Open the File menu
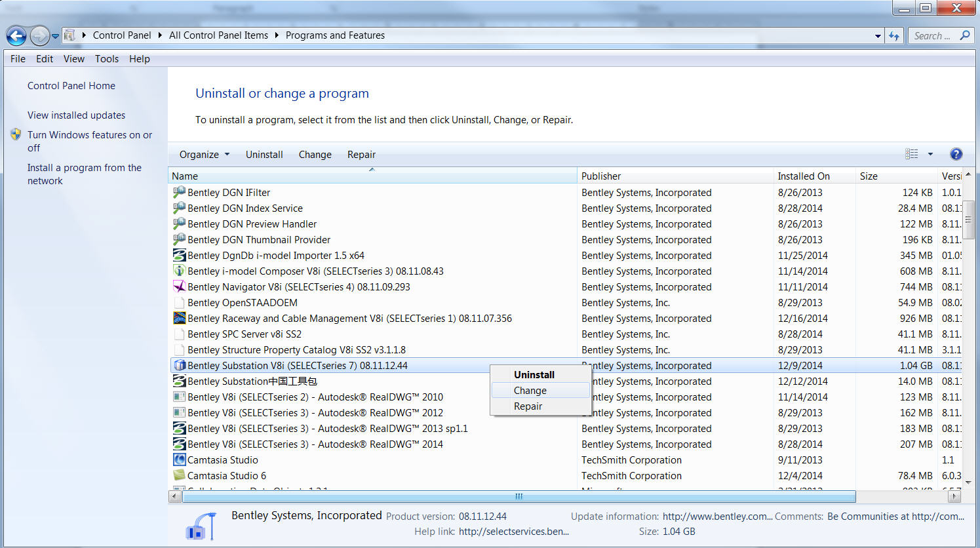Viewport: 980px width, 548px height. pyautogui.click(x=18, y=59)
